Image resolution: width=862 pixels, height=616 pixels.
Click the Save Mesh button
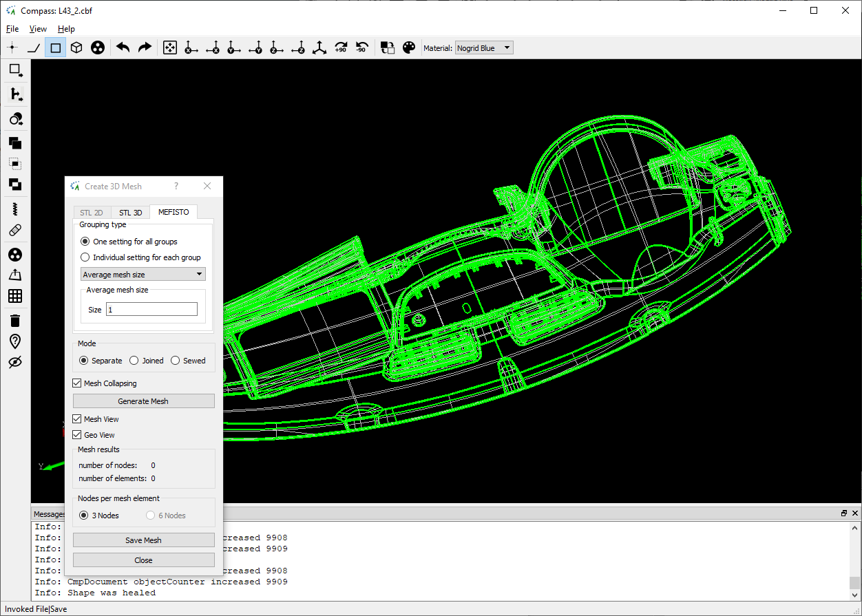point(143,540)
